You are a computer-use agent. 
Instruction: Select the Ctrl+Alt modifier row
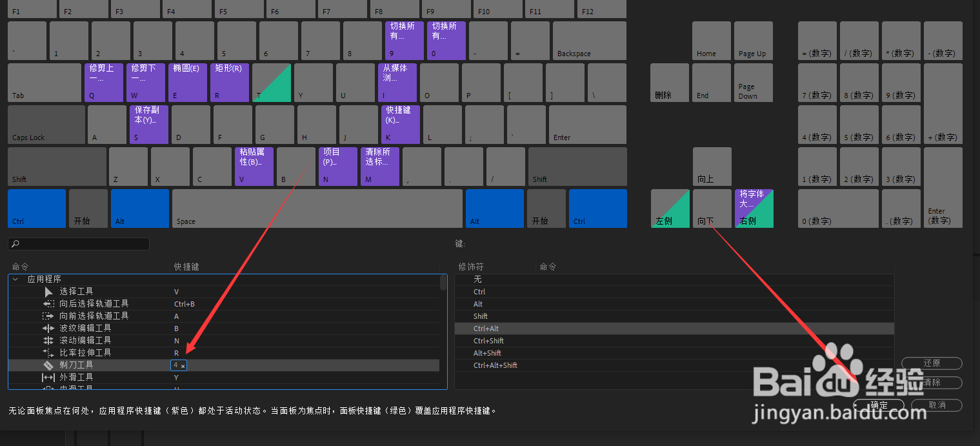[x=674, y=329]
